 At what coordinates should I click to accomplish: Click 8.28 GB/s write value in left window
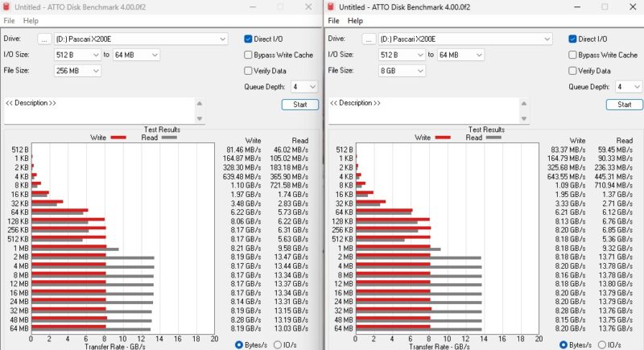pyautogui.click(x=246, y=319)
